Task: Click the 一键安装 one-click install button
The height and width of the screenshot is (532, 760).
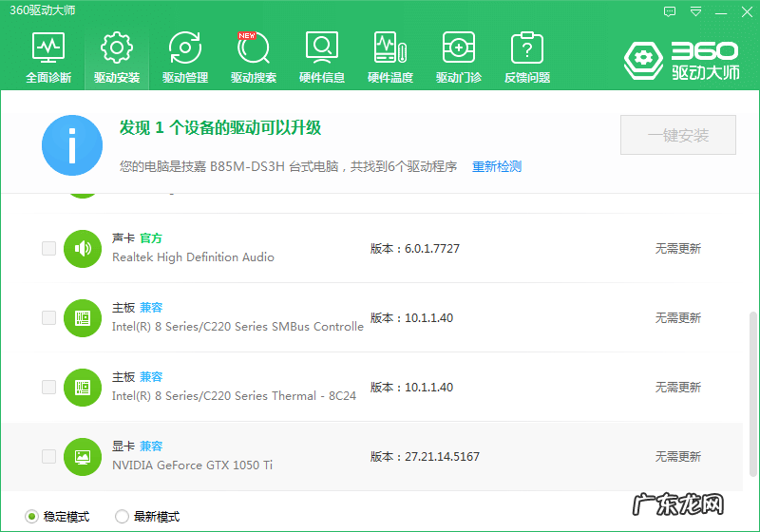Action: coord(678,135)
